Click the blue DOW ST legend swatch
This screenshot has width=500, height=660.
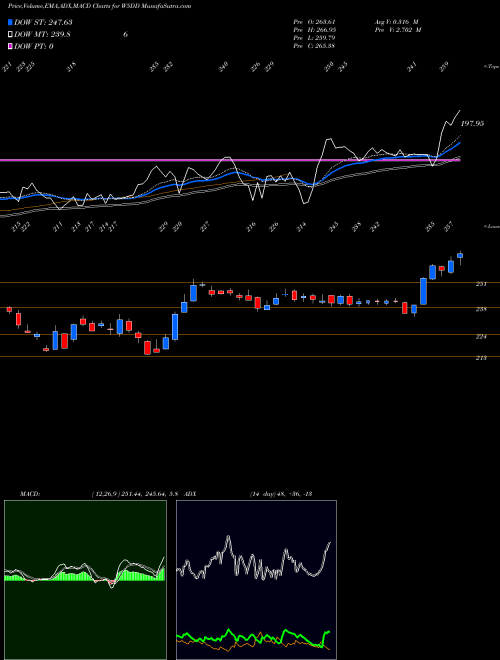coord(10,22)
